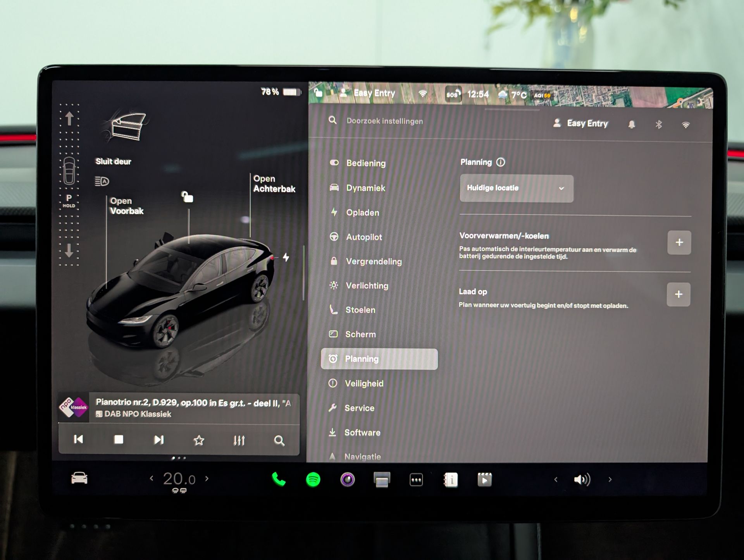Tap the notifications bell icon
Viewport: 744px width, 560px height.
tap(632, 124)
